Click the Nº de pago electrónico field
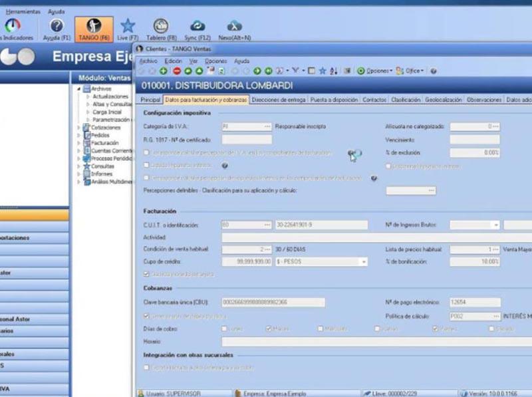The width and height of the screenshot is (532, 397). (x=475, y=303)
